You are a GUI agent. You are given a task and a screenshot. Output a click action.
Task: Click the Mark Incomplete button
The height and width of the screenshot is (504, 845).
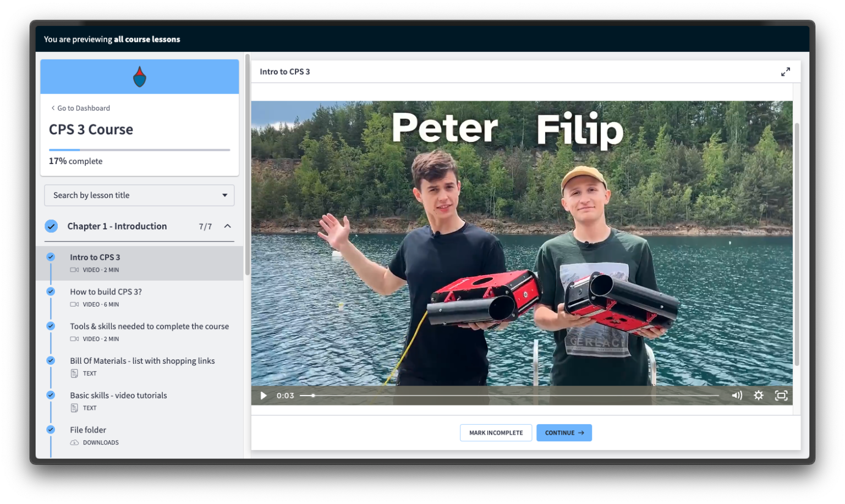point(496,433)
